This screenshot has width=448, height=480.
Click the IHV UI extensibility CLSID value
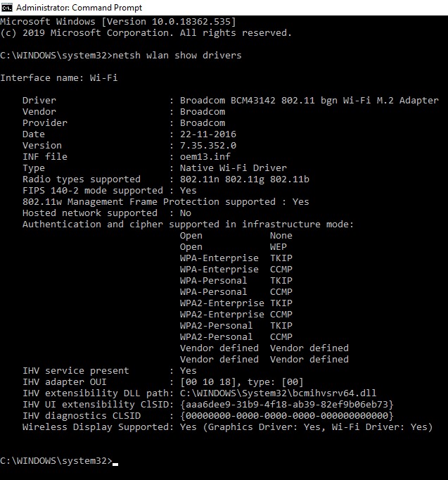coord(286,404)
